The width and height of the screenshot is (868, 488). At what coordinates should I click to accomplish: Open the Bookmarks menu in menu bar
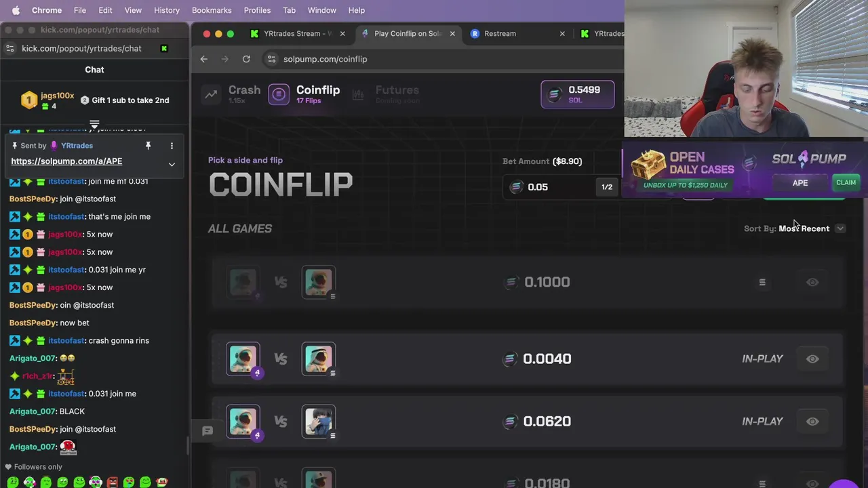click(212, 10)
